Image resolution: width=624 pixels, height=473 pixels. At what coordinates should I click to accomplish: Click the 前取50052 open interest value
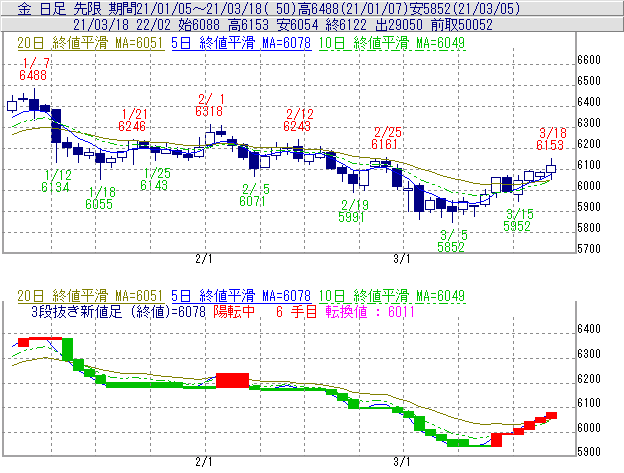(x=462, y=25)
